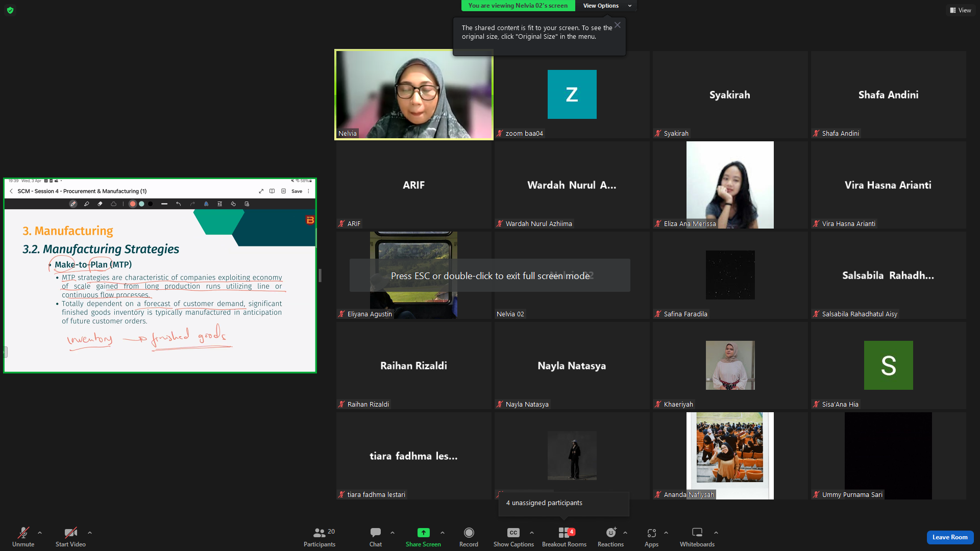Pick the black pen color
Image resolution: width=980 pixels, height=551 pixels.
tap(151, 204)
